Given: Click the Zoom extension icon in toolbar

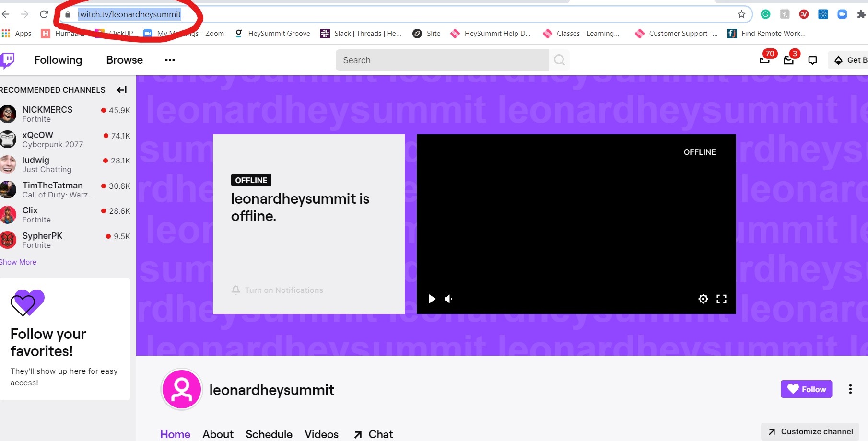Looking at the screenshot, I should pos(843,14).
